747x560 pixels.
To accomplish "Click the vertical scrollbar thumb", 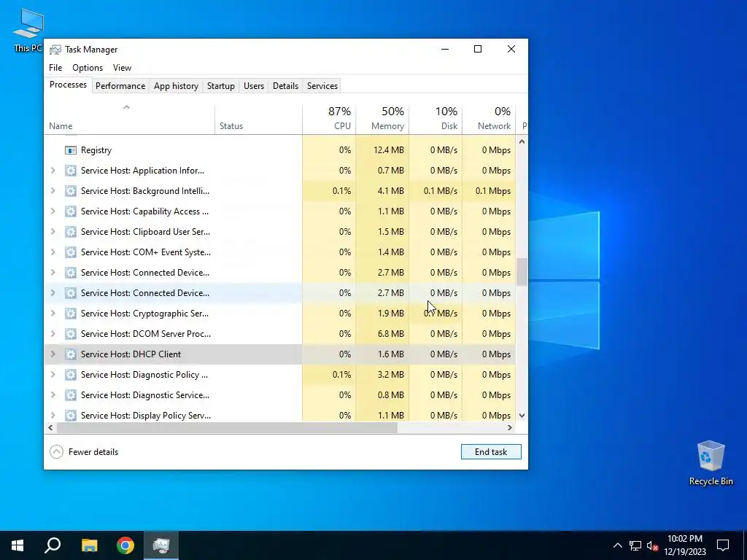I will pyautogui.click(x=522, y=272).
